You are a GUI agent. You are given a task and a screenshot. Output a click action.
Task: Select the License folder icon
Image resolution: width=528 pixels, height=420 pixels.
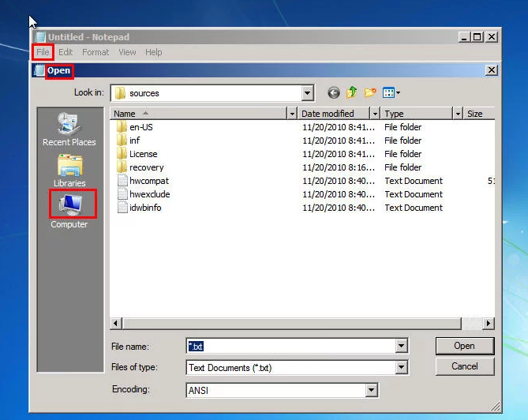click(122, 154)
